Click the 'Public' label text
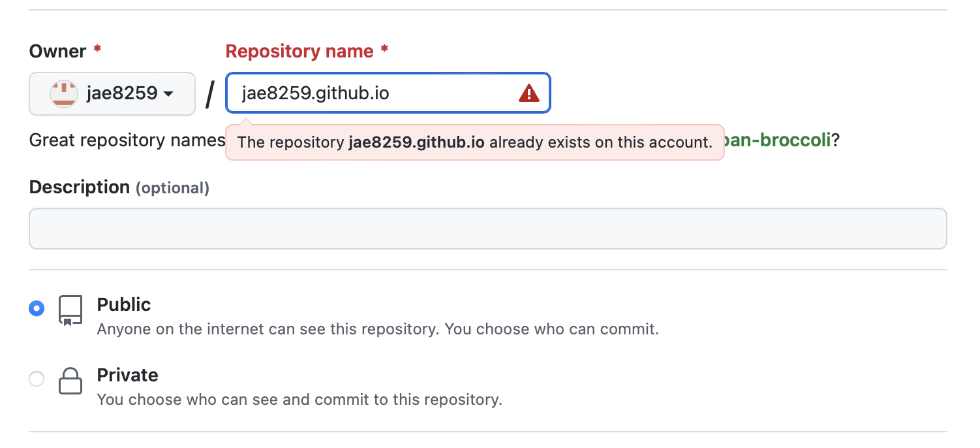Image resolution: width=980 pixels, height=448 pixels. [x=124, y=304]
